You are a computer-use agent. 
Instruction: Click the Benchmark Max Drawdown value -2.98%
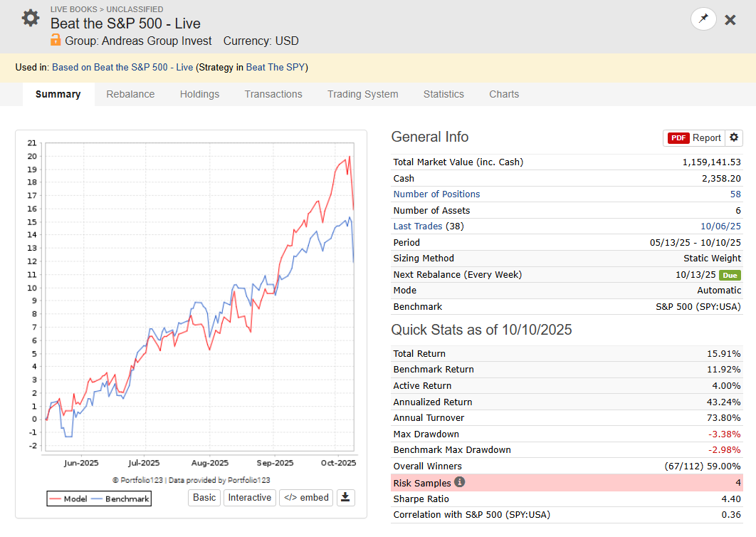(724, 449)
